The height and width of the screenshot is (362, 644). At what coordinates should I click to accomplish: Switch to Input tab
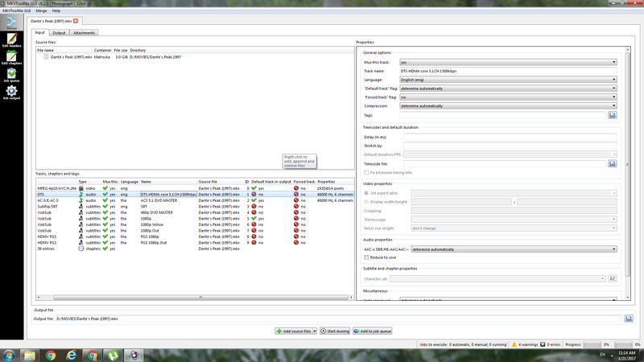point(39,32)
